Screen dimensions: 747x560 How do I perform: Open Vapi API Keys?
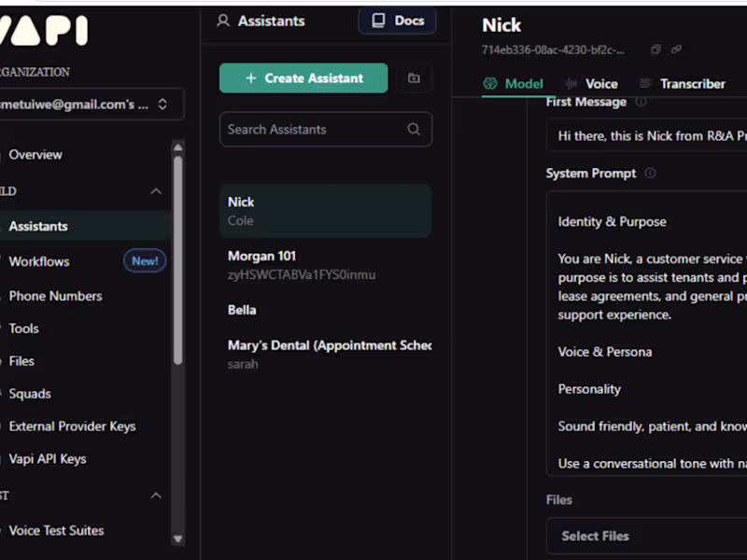[48, 459]
